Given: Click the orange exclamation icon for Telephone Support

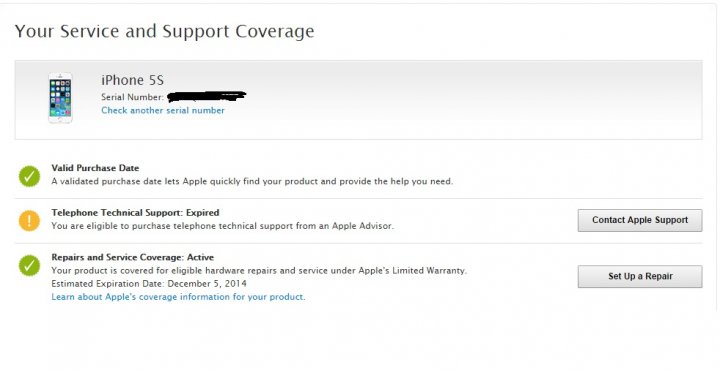Looking at the screenshot, I should point(29,221).
